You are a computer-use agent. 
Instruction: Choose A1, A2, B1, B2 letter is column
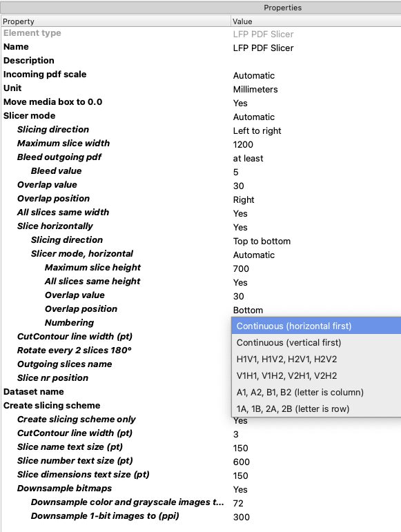[x=316, y=392]
